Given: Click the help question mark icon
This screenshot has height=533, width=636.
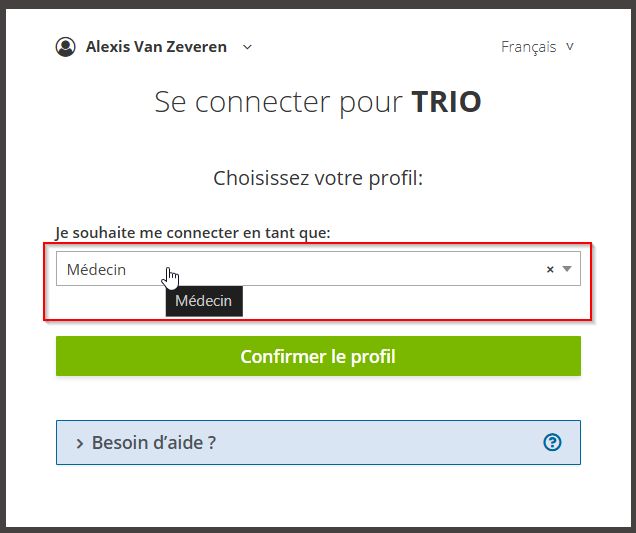Looking at the screenshot, I should [552, 442].
